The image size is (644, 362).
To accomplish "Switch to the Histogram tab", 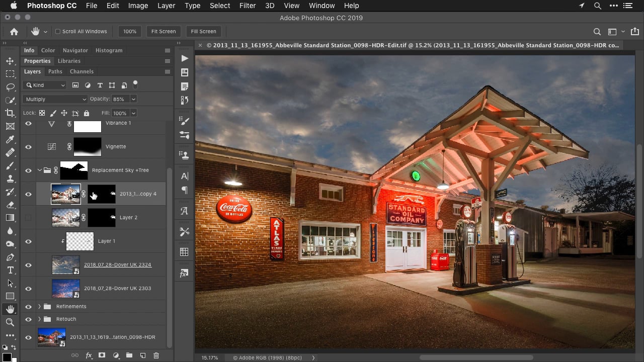I will [x=109, y=50].
